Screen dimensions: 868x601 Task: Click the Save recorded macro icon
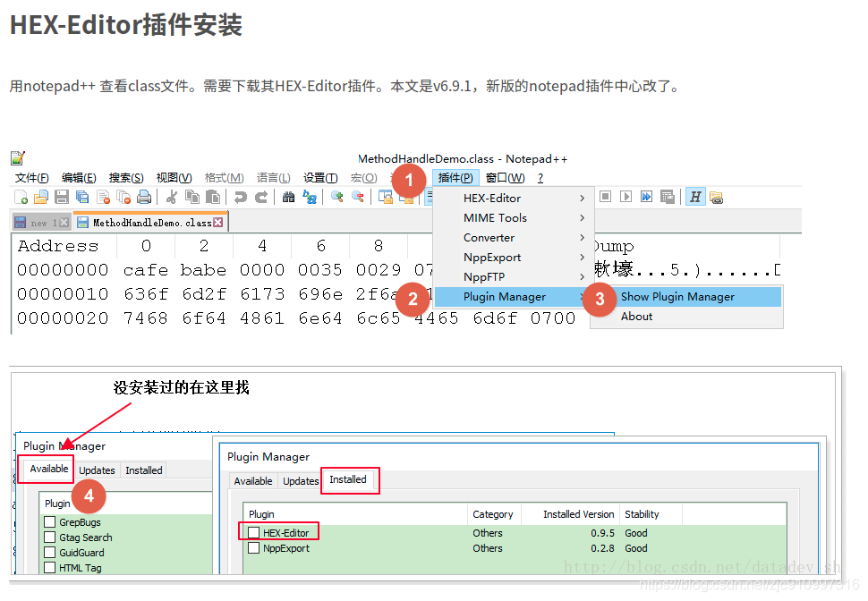click(x=667, y=197)
